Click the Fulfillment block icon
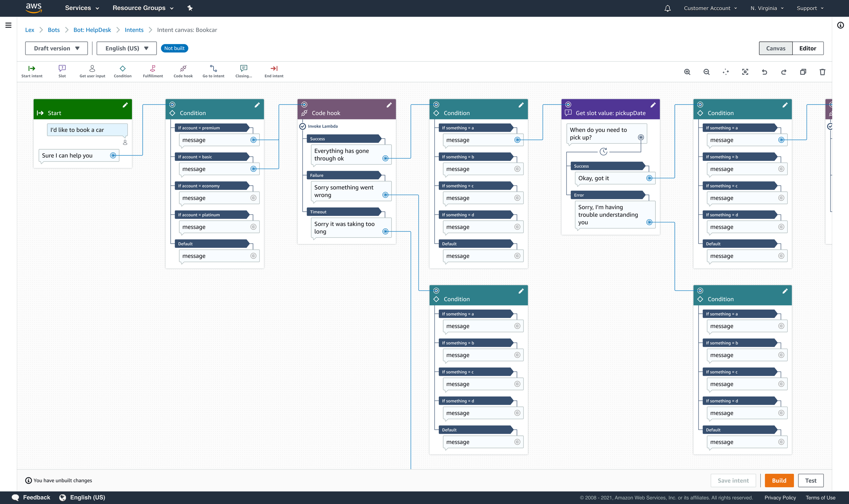This screenshot has height=504, width=849. (152, 71)
